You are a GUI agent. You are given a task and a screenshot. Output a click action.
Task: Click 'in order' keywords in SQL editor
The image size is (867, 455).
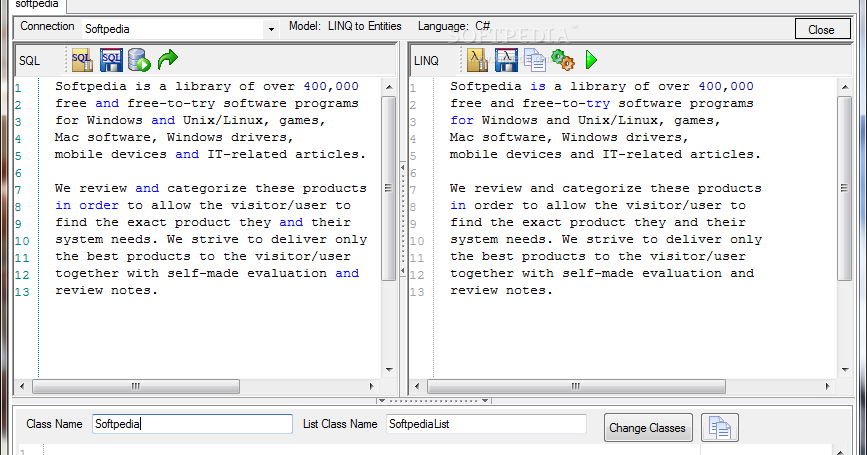click(87, 205)
